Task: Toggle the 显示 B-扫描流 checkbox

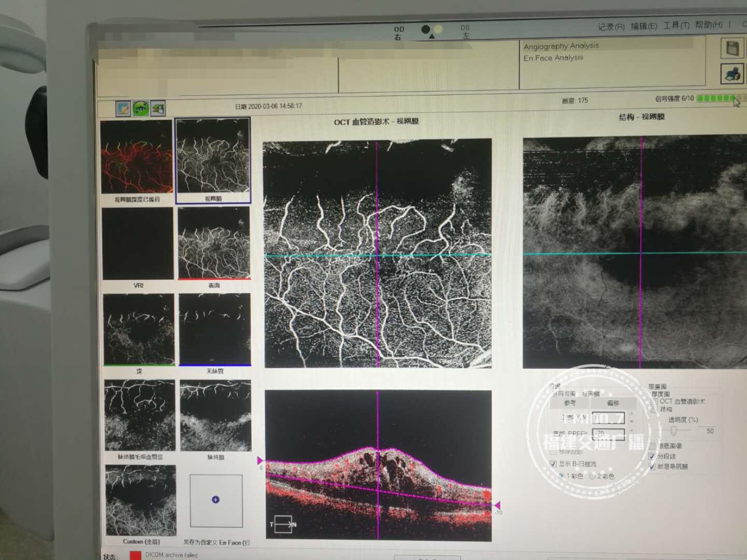Action: [553, 464]
